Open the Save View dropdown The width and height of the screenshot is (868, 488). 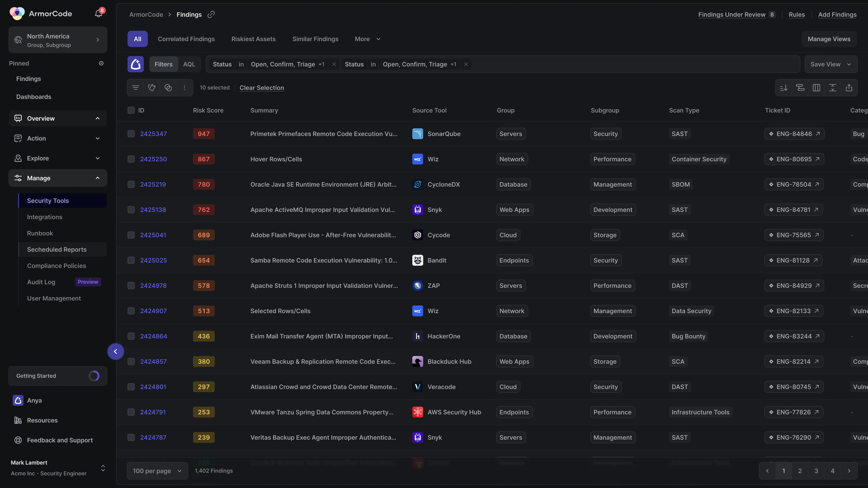coord(831,64)
